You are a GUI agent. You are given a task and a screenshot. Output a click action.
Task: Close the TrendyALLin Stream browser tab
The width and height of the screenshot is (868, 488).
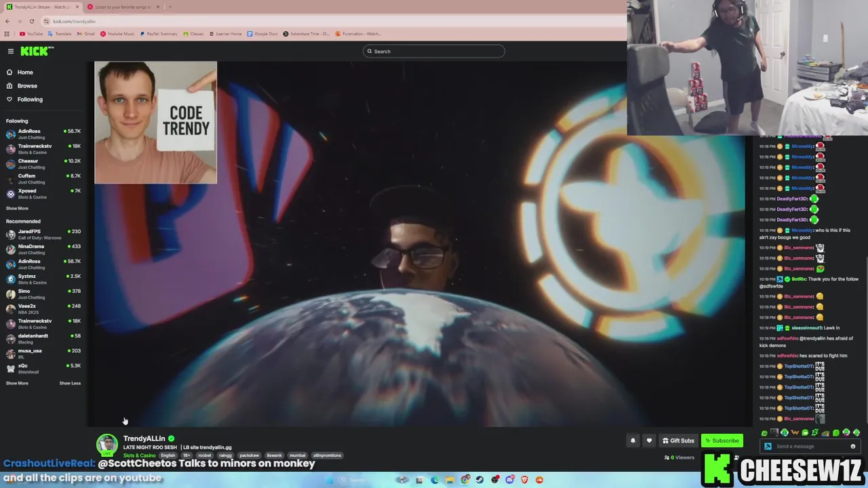pos(77,7)
